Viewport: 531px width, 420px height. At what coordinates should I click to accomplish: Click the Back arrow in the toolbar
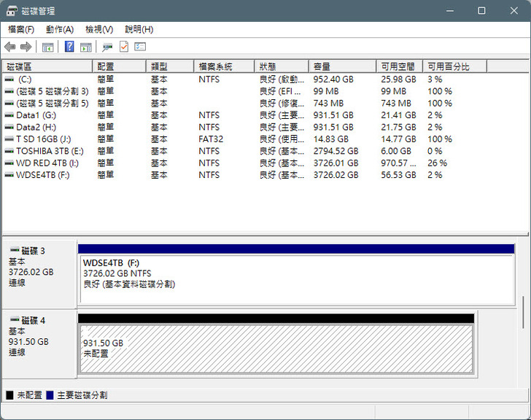click(10, 47)
